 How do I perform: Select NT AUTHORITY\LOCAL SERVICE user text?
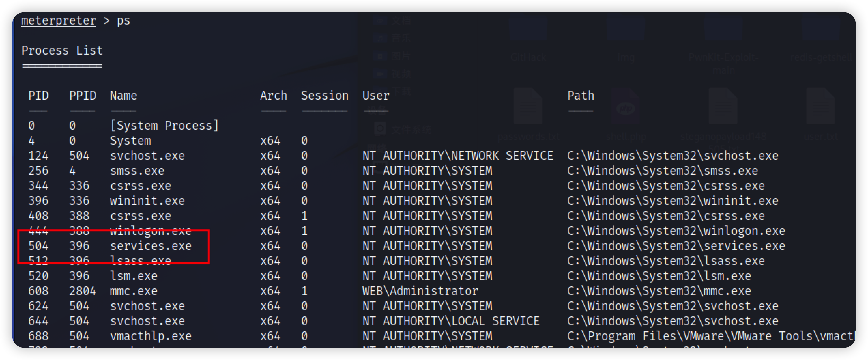(451, 321)
